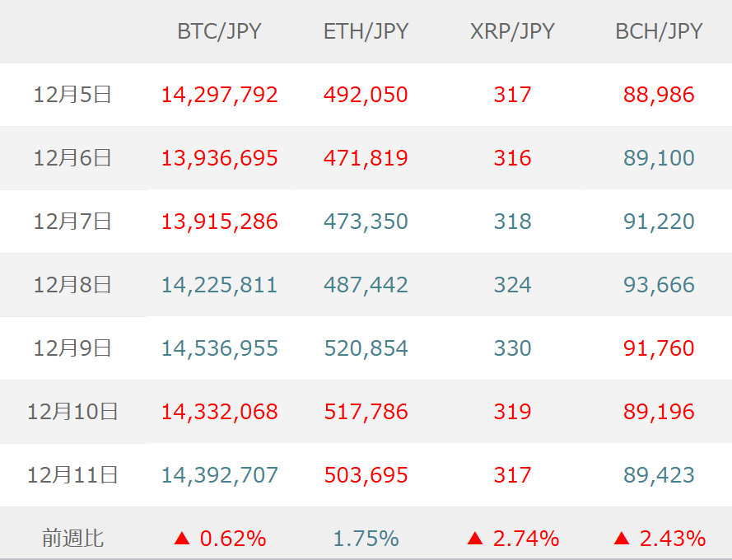
Task: Click the red triangle beside 2.74%
Action: click(475, 539)
